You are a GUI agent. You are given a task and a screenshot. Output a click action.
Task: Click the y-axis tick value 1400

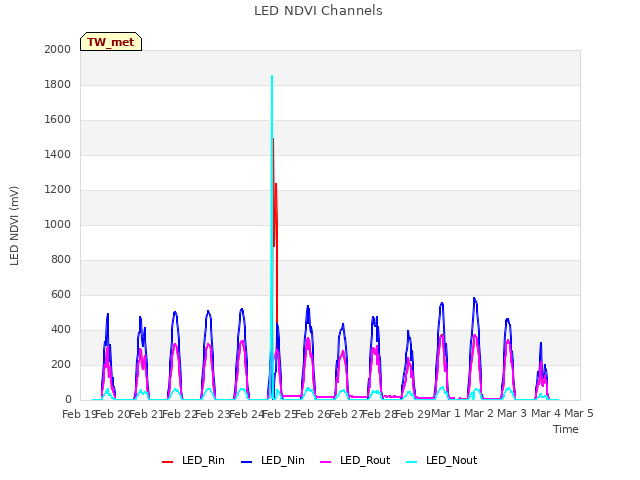coord(58,155)
